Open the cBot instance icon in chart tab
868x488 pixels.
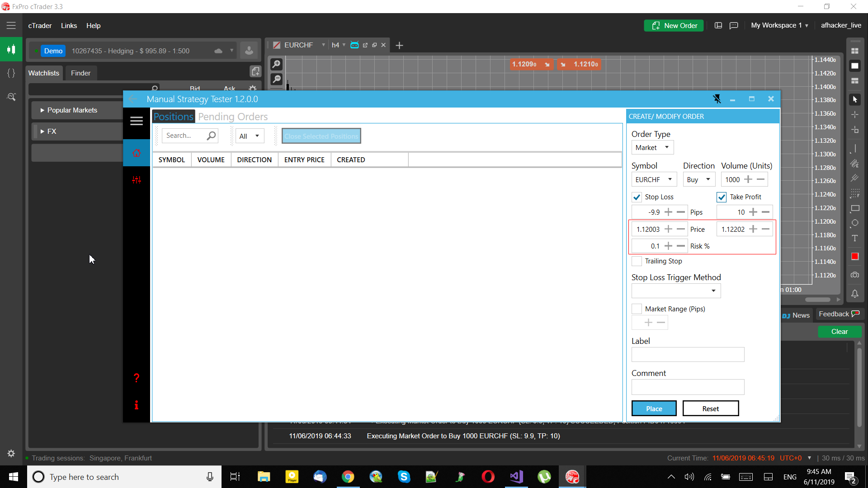[354, 45]
